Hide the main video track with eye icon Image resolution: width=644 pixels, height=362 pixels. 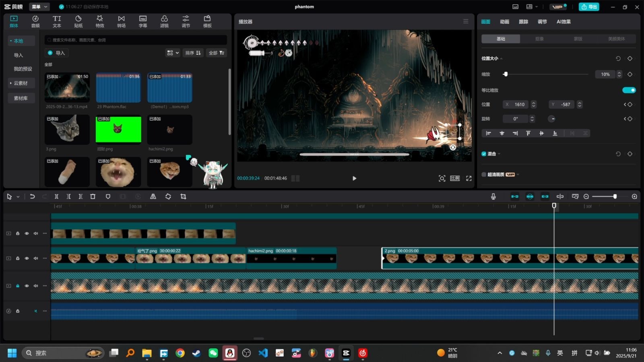[27, 286]
